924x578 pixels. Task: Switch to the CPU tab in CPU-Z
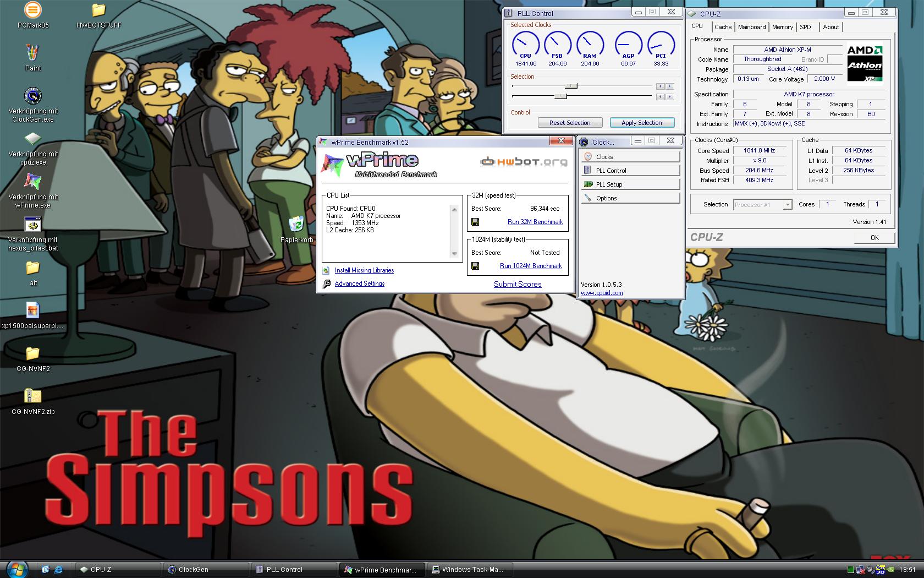pos(697,26)
